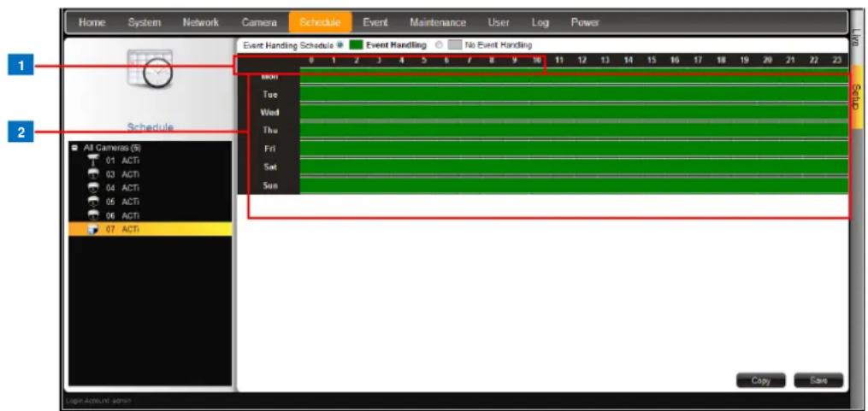The width and height of the screenshot is (868, 411).
Task: Select the 03 ACTi camera label
Action: (121, 174)
